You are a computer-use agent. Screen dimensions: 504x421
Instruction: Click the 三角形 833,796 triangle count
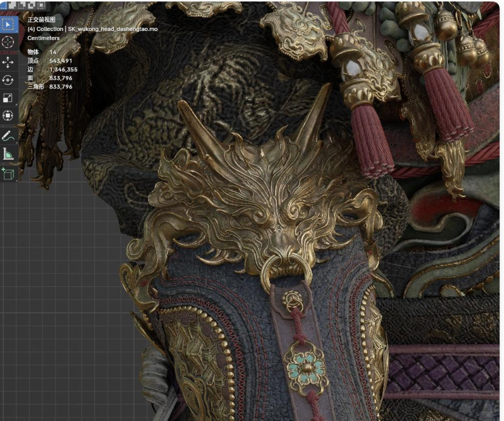pyautogui.click(x=49, y=86)
